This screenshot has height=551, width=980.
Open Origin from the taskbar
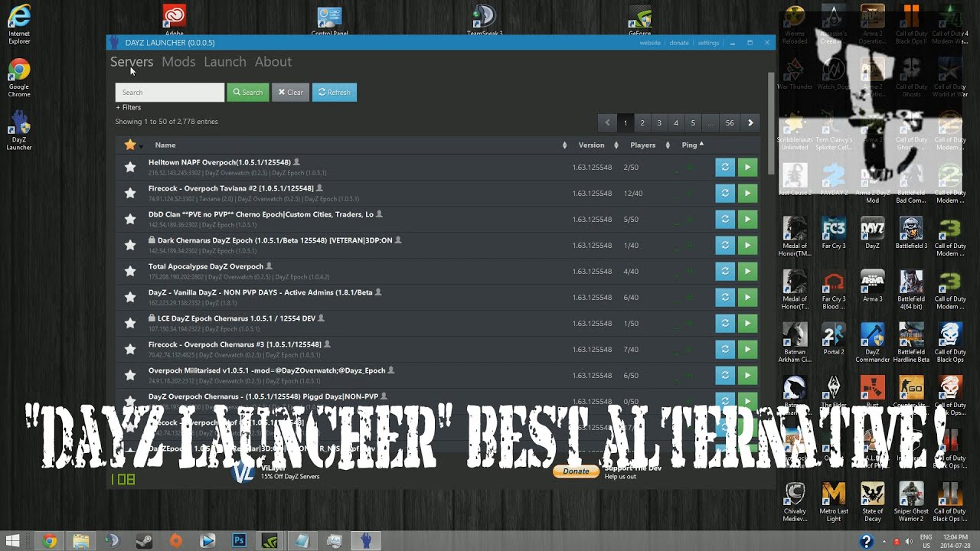point(175,541)
